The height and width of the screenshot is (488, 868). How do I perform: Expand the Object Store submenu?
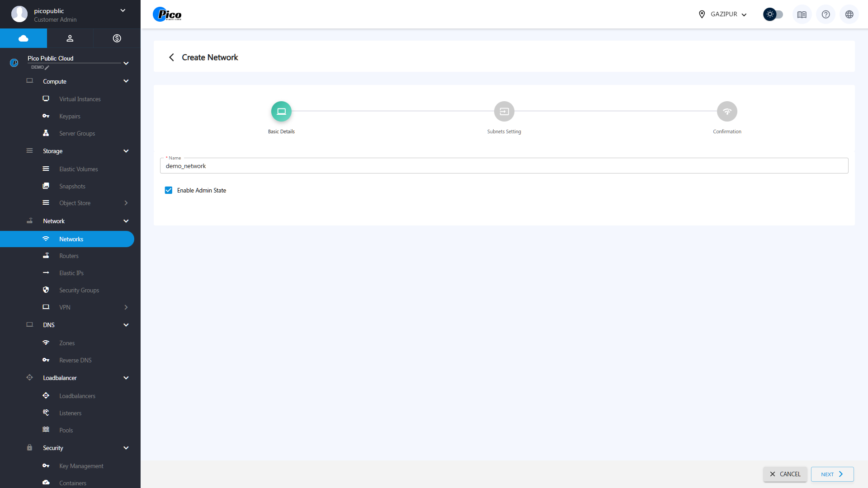coord(126,203)
